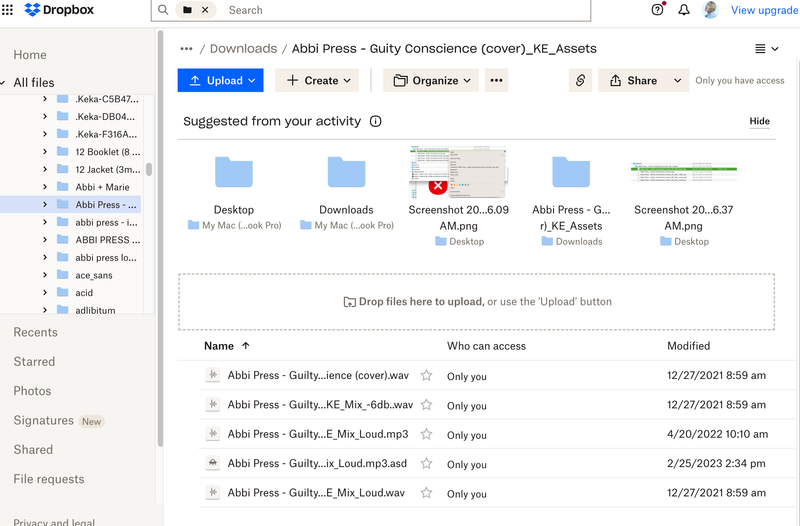
Task: Star the E_Mix_Loud.mp3 file
Action: pos(426,434)
